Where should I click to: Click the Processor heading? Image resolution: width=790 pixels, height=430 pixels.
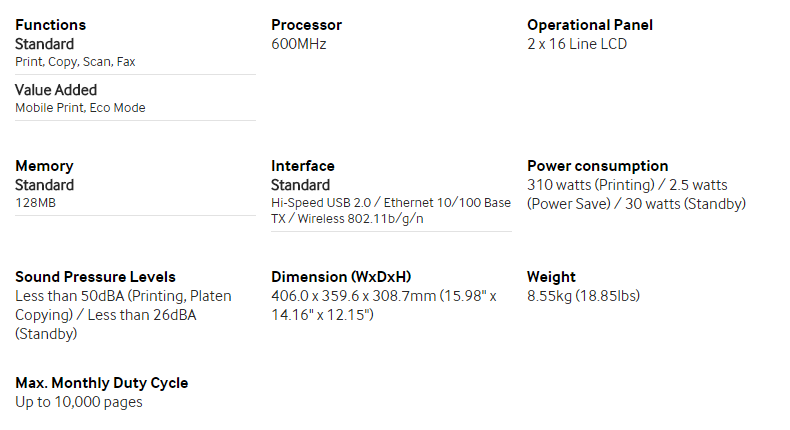coord(306,25)
